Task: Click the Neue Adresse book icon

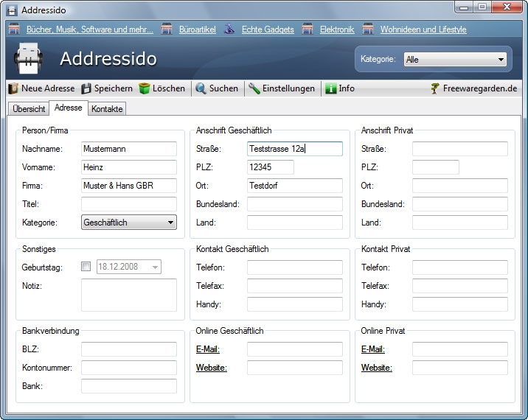Action: click(13, 88)
